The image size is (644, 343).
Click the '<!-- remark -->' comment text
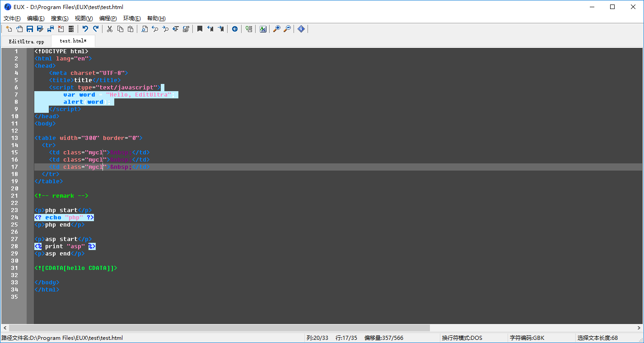tap(61, 196)
